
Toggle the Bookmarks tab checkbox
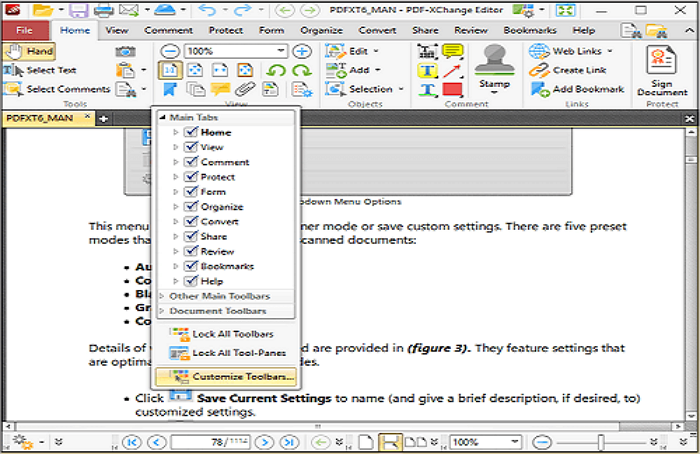coord(190,266)
